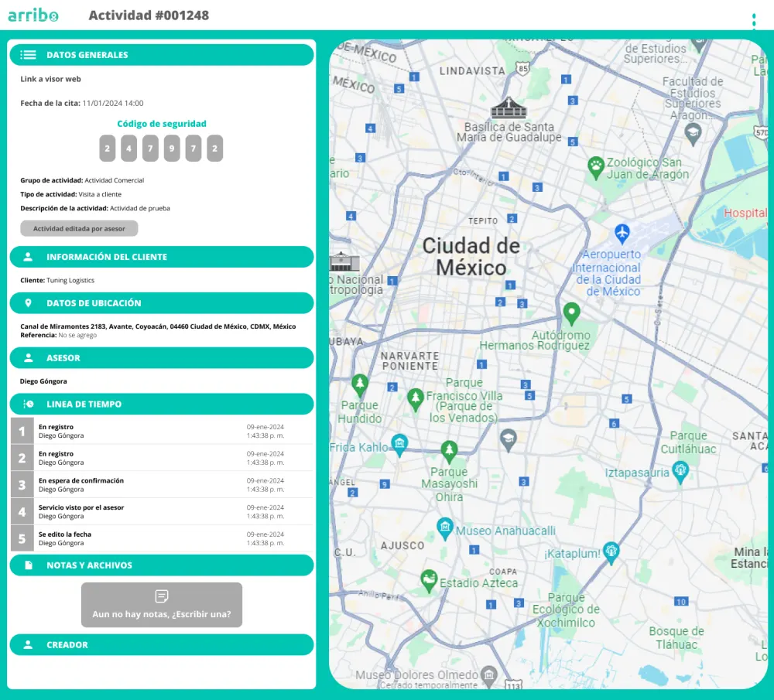
Task: Click the 'Parque Cuitláhuac' map label
Action: point(688,442)
